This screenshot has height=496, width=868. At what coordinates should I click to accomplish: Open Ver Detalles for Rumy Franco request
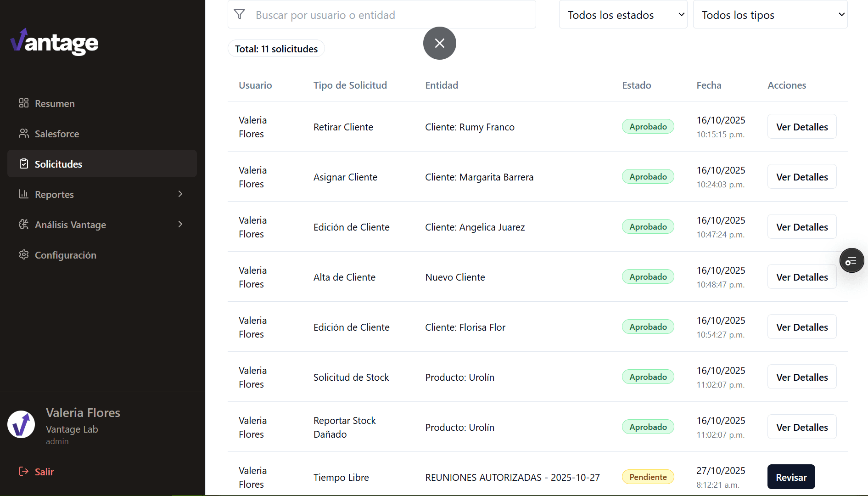pyautogui.click(x=801, y=126)
